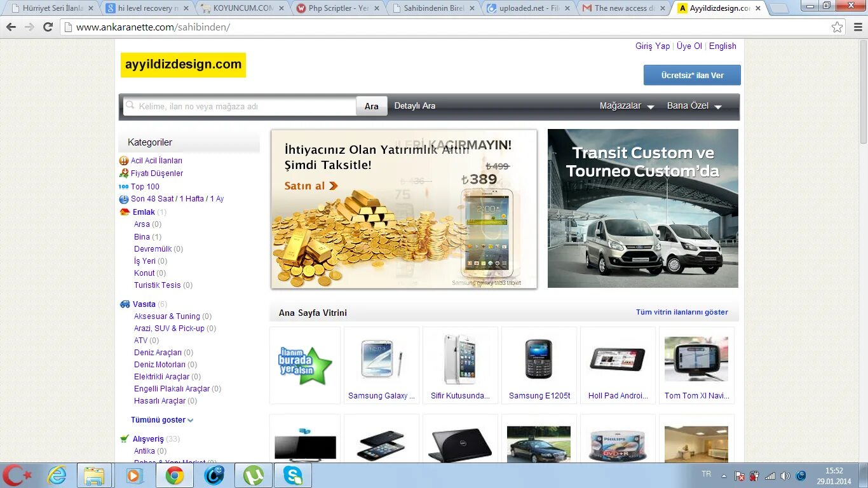Open the Deniz Motorları subcategory
Image resolution: width=868 pixels, height=488 pixels.
coord(159,365)
